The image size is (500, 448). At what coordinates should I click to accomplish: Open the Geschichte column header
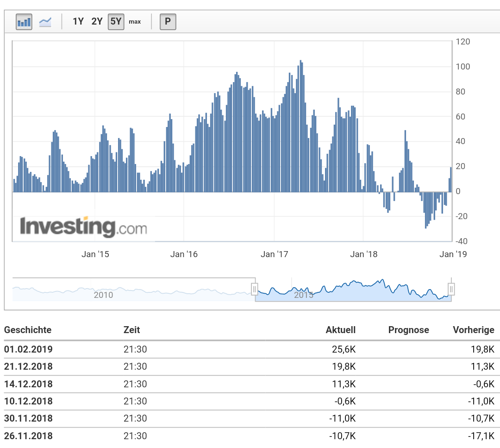point(27,330)
